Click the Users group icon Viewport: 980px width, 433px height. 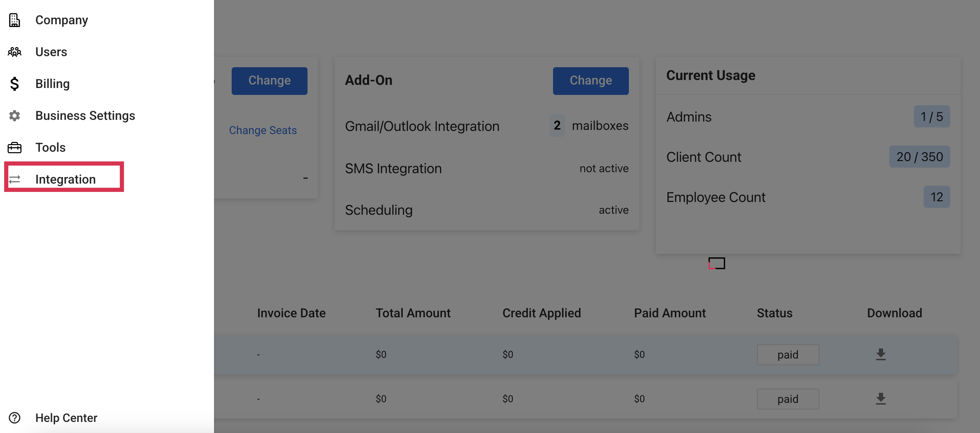point(15,52)
